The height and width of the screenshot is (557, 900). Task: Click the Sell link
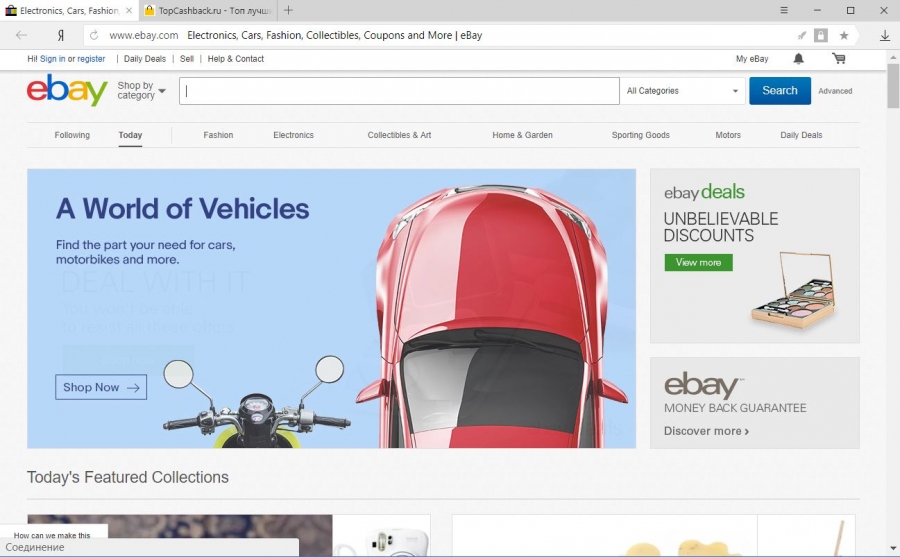click(187, 59)
